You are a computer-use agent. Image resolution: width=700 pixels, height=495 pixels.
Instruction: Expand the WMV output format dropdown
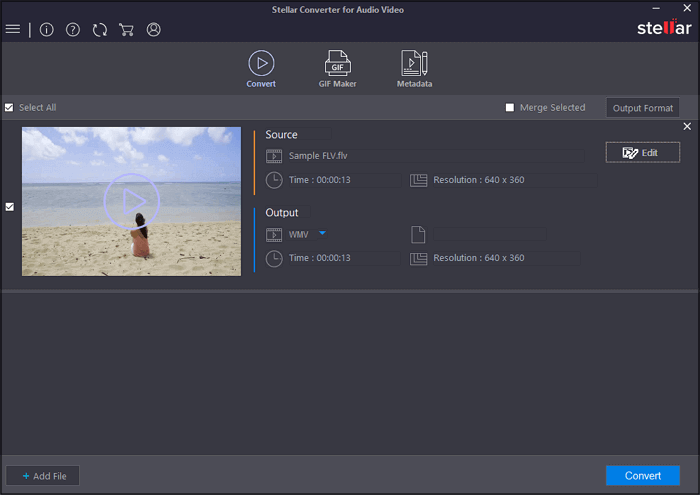point(323,234)
